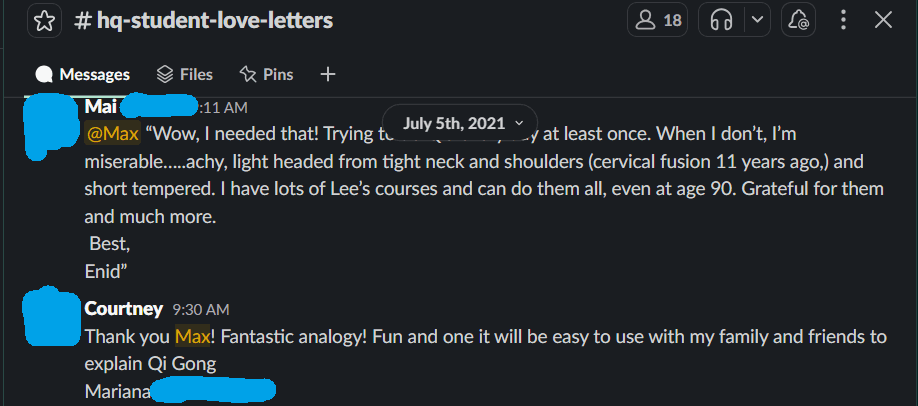The width and height of the screenshot is (918, 406).
Task: Expand huddle options chevron
Action: click(x=758, y=20)
